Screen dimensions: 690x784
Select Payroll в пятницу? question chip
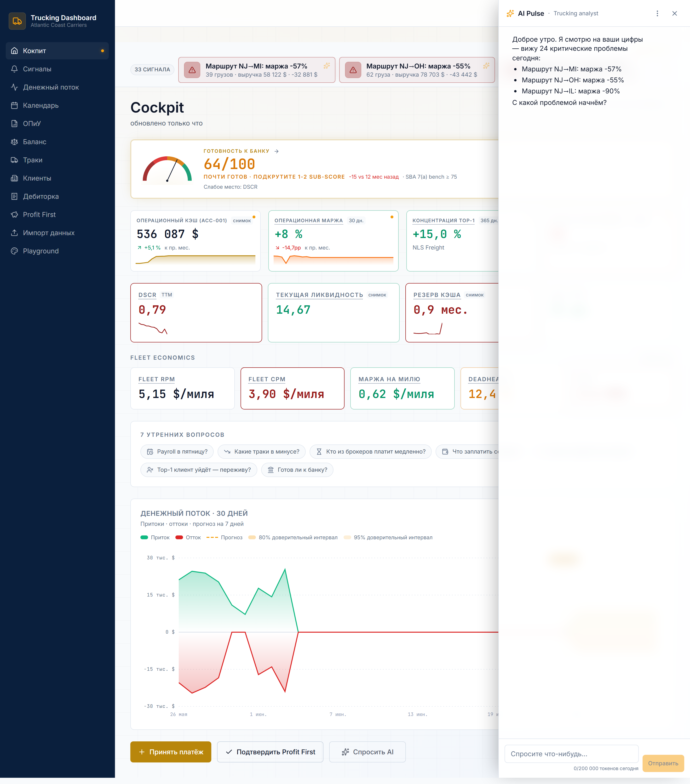pyautogui.click(x=177, y=451)
